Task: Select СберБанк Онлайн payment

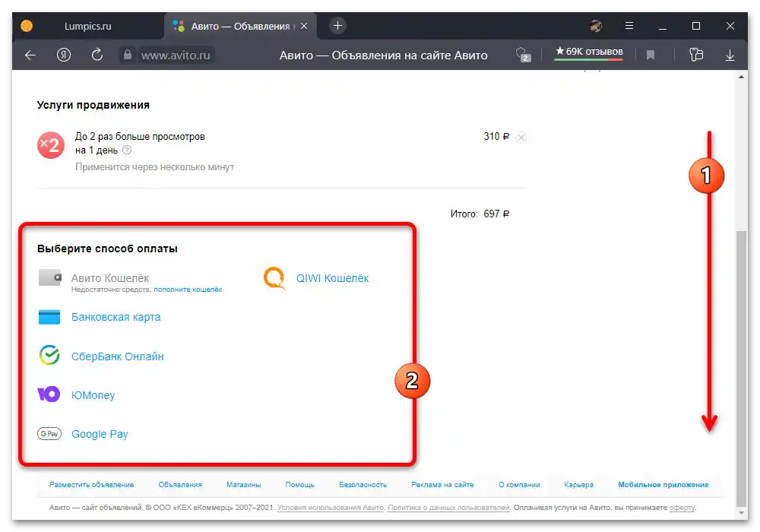Action: (117, 356)
